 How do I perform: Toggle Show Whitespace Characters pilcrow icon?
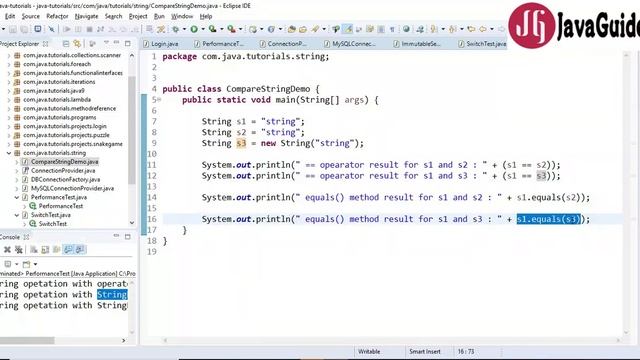[392, 29]
